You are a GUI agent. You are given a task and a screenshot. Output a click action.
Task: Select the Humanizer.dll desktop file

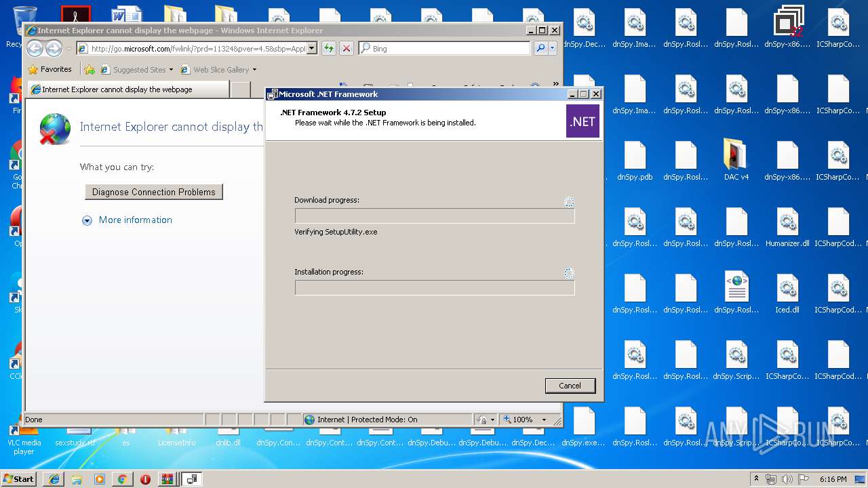(x=787, y=226)
